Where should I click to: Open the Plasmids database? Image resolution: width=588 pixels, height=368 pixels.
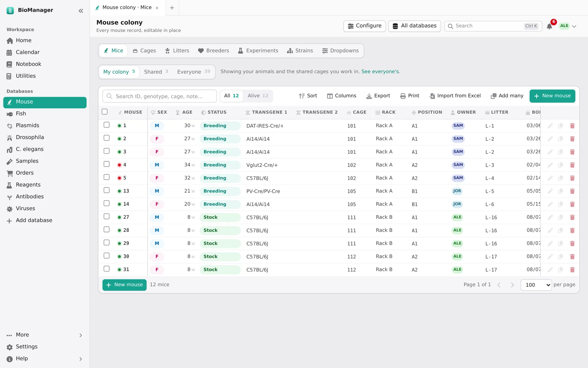tap(45, 125)
